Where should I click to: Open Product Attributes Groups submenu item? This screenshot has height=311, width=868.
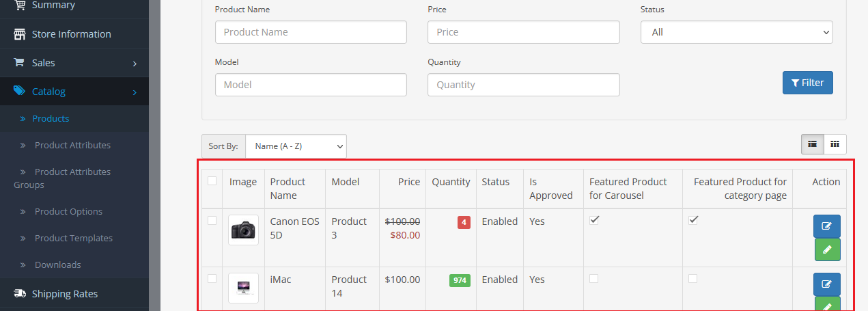point(62,178)
